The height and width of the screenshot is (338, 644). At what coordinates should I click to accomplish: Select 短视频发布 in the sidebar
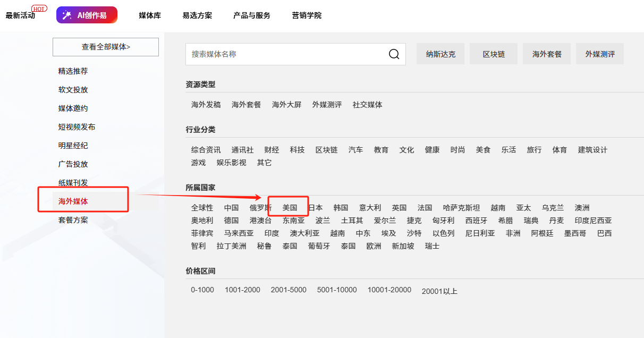point(77,127)
